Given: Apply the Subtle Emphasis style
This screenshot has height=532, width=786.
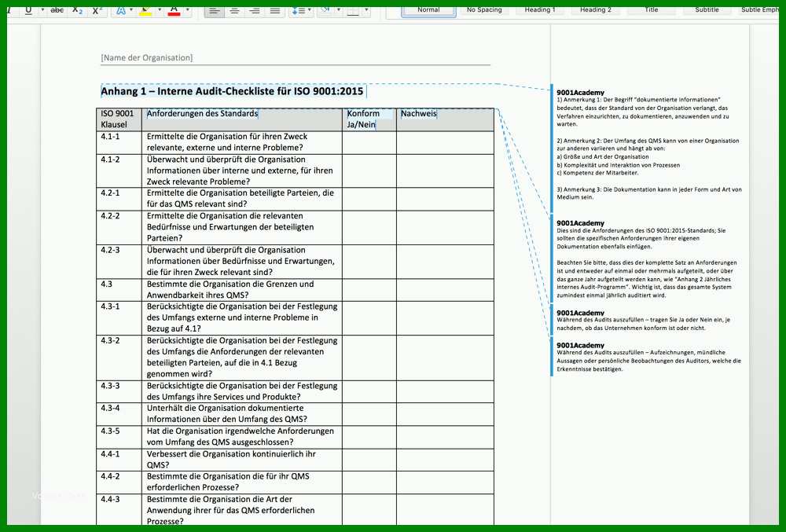Looking at the screenshot, I should point(759,10).
